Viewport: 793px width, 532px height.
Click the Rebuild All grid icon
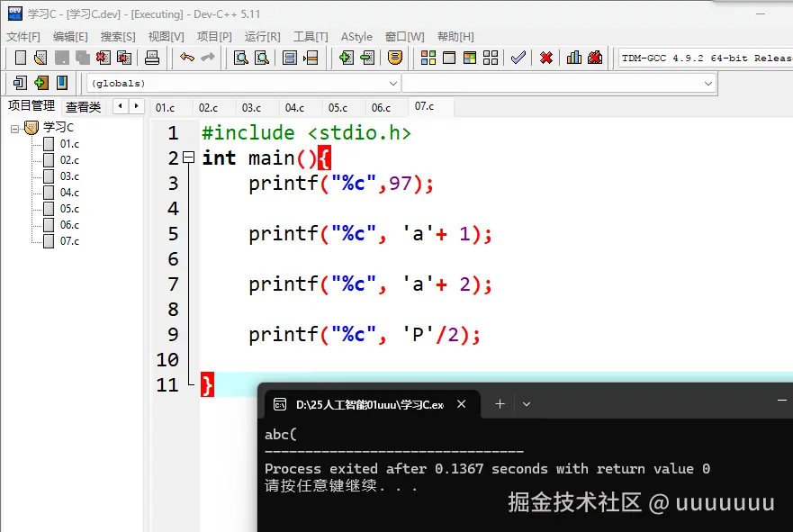click(x=491, y=58)
